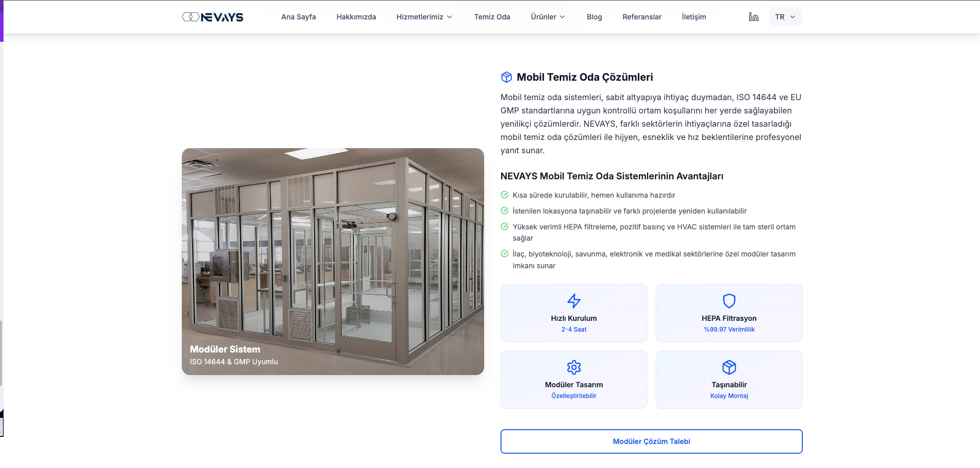
Task: Click the checkmark beside Yüksek verimli HEPA filtreleme
Action: (505, 226)
